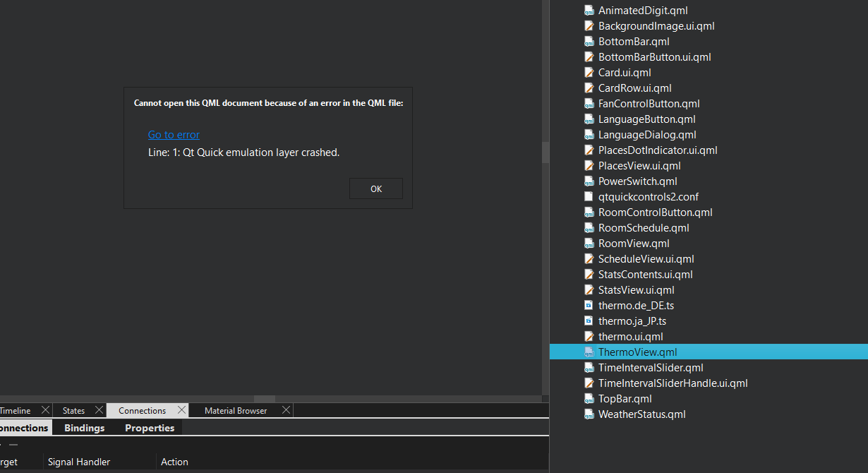Close the States panel tab

coord(99,410)
